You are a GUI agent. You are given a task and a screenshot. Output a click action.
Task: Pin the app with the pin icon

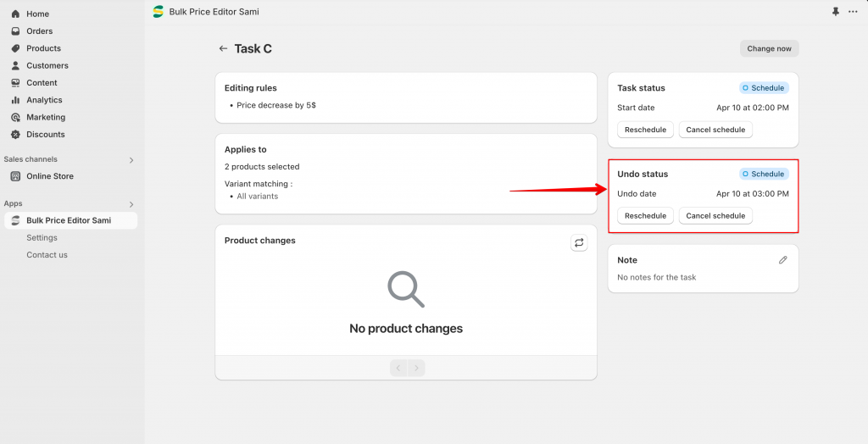(835, 12)
